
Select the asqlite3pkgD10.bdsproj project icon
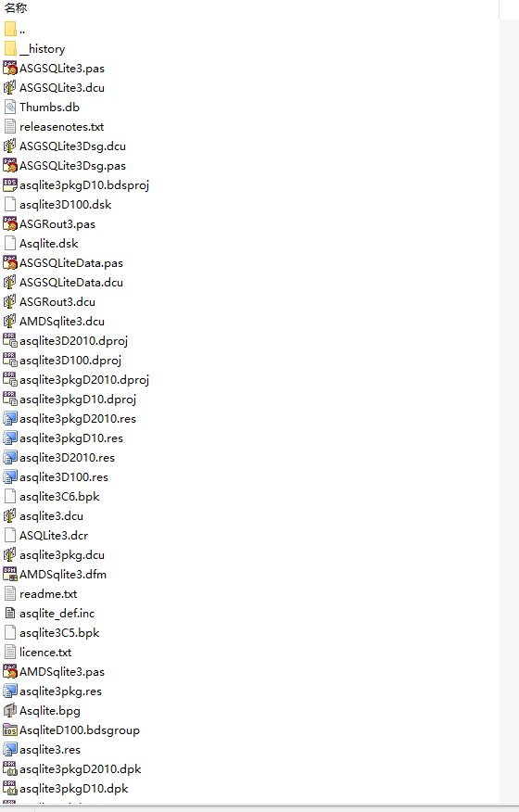(10, 184)
